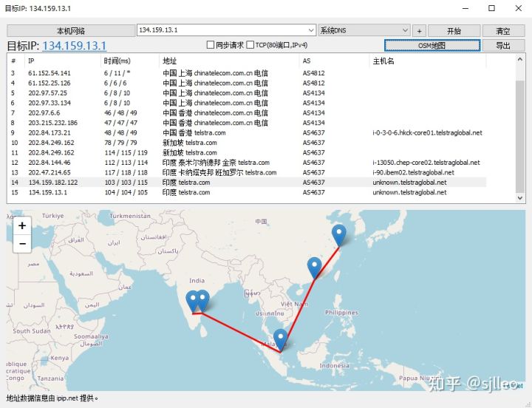Click the OSM地图 button
Screen dimensions: 532x408
click(432, 46)
